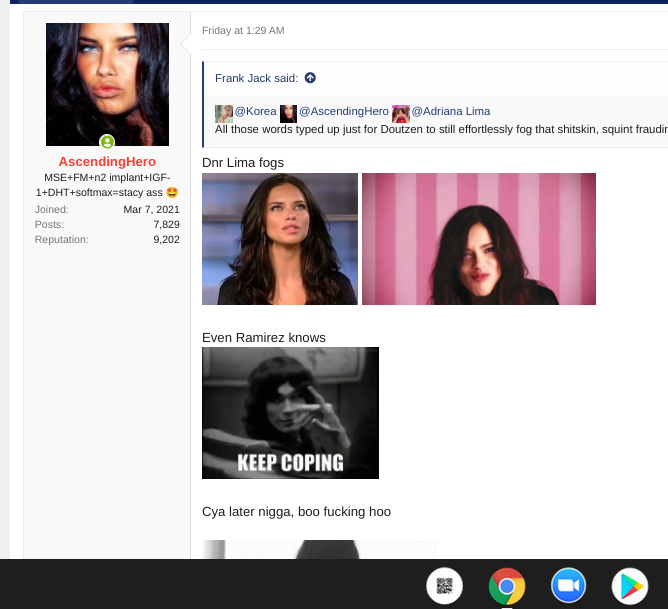Image resolution: width=668 pixels, height=609 pixels.
Task: Open the partially visible bottom image
Action: point(320,549)
